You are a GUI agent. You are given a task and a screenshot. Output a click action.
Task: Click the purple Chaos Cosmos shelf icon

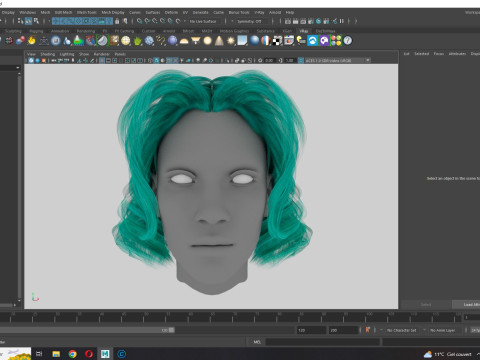(x=324, y=41)
